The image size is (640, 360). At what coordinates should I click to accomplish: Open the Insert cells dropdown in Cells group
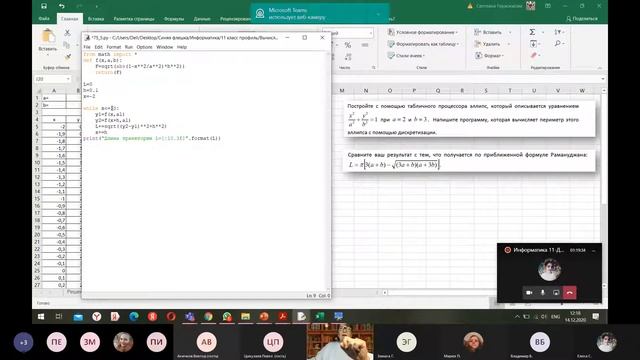tap(493, 32)
